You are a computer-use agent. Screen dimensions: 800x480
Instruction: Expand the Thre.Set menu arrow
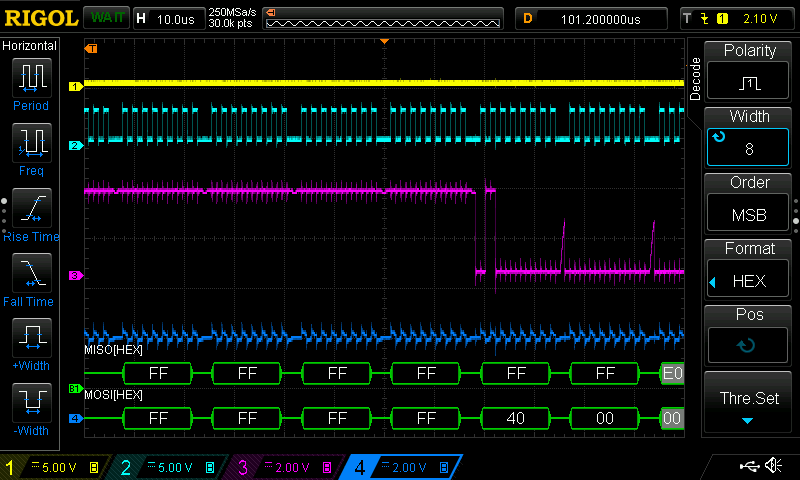[749, 422]
